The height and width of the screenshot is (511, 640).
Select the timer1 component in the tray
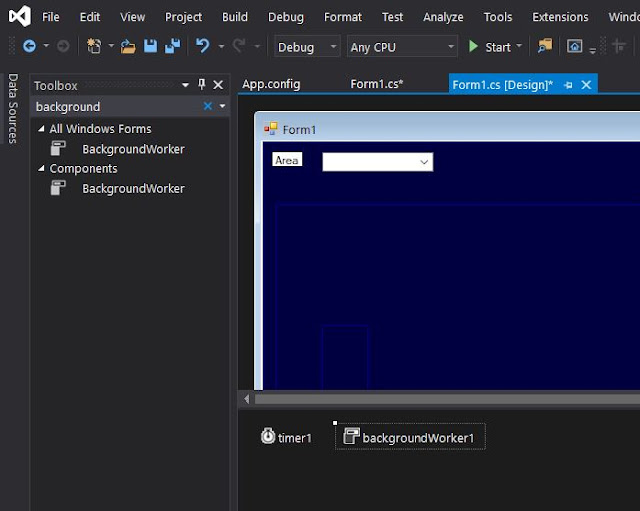tap(286, 437)
